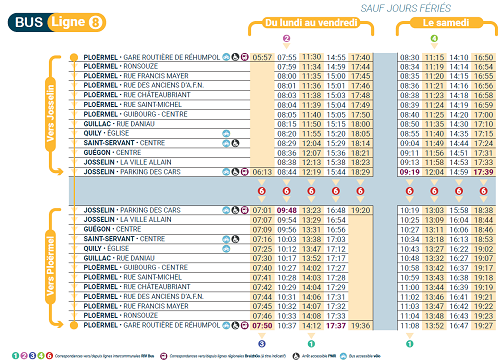Click the "Vers Ploërmel" direction label
The image size is (500, 362).
pyautogui.click(x=50, y=266)
